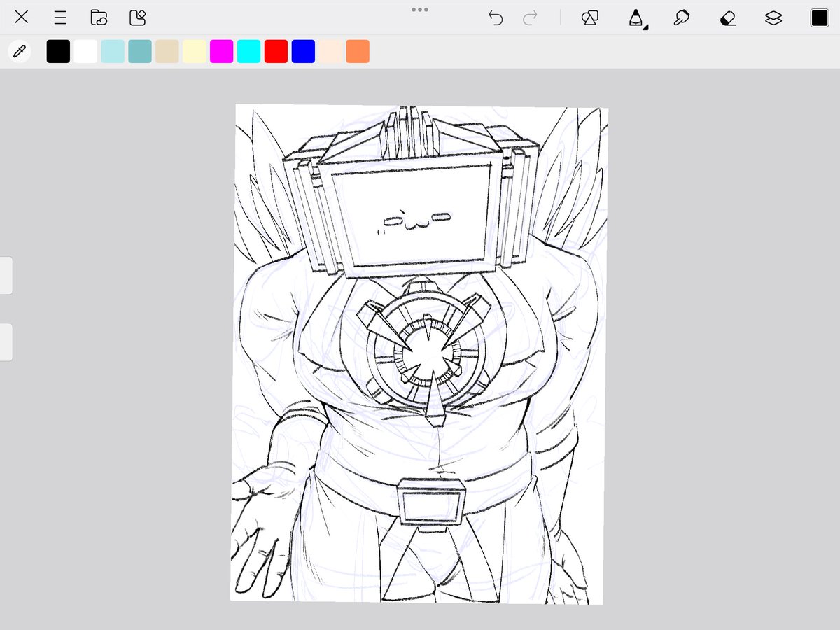Pick the light yellow swatch
Screen dimensions: 840x630
point(195,51)
